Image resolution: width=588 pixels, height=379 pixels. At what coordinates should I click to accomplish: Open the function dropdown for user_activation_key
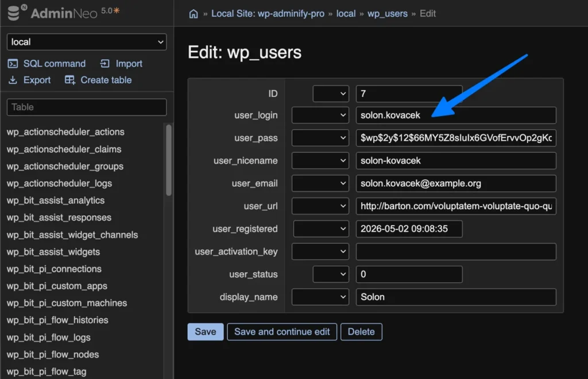(320, 252)
